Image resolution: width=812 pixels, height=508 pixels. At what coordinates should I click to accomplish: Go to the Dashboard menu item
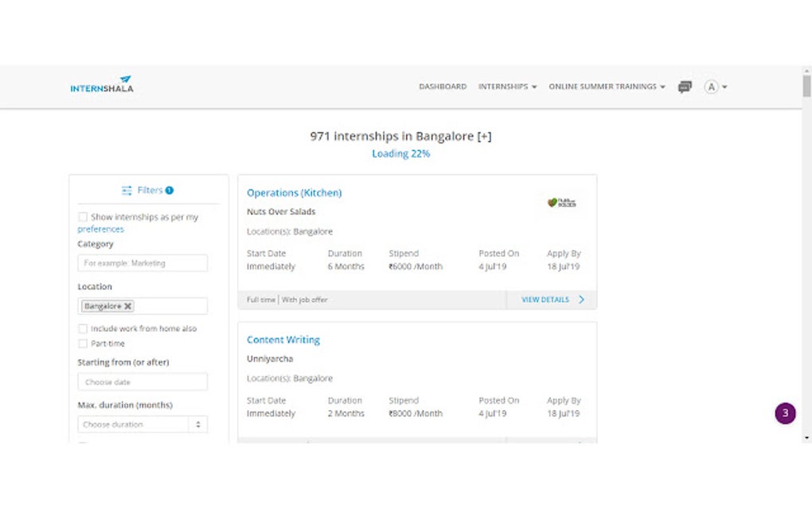point(443,87)
